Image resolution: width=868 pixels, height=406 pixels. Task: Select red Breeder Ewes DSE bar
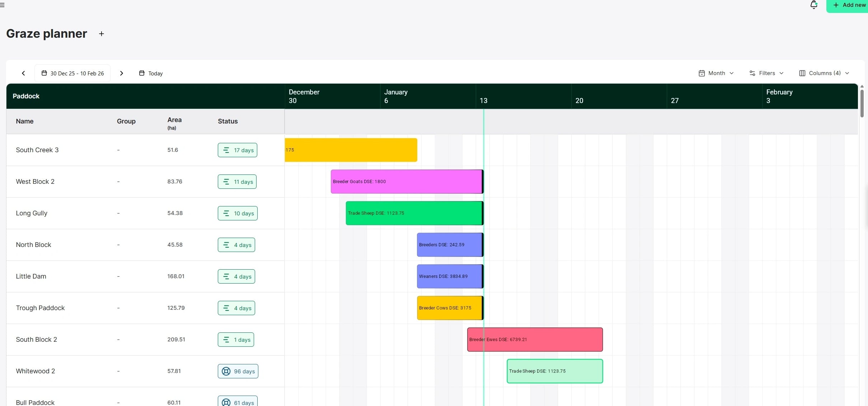click(535, 340)
